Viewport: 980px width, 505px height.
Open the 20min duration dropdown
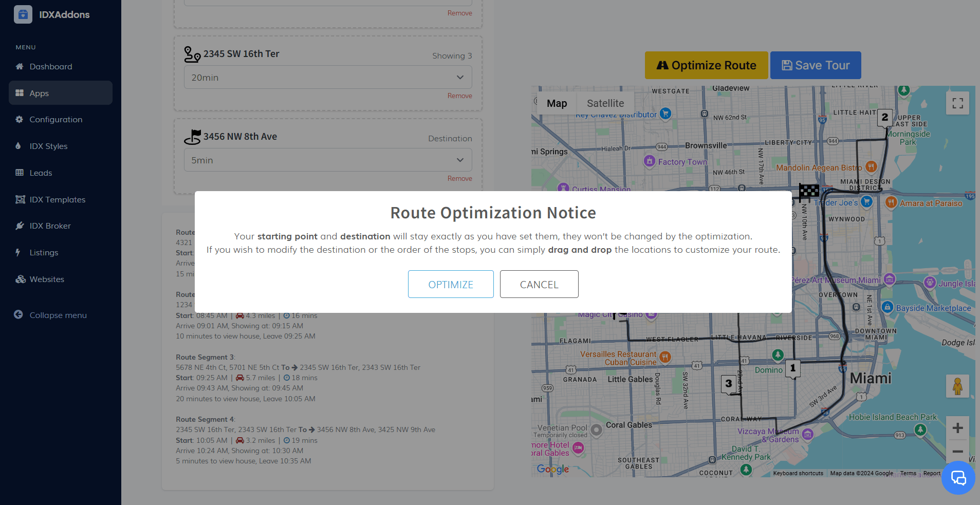pos(328,78)
